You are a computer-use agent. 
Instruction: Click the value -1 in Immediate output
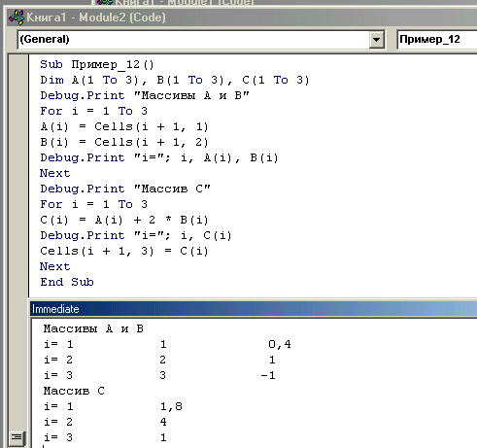click(268, 376)
